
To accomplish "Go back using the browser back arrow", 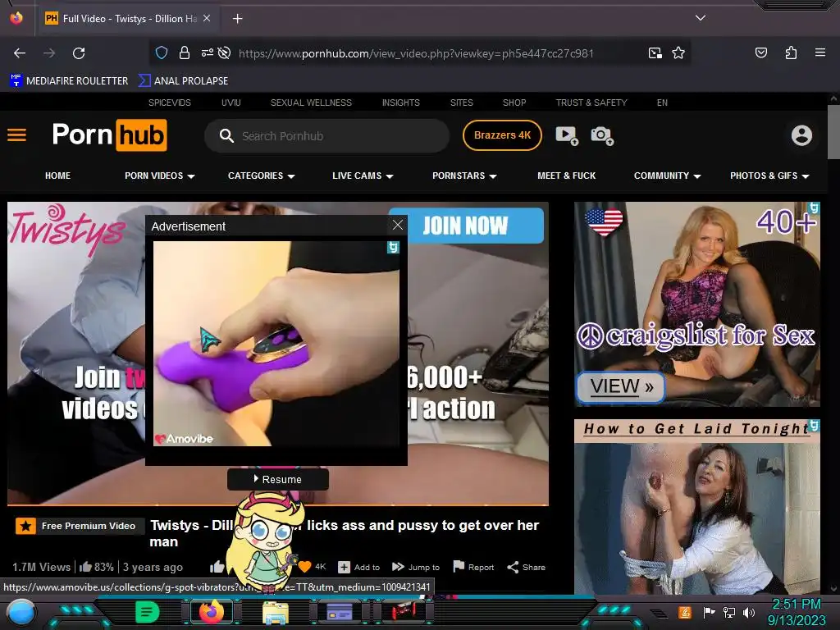I will click(20, 53).
